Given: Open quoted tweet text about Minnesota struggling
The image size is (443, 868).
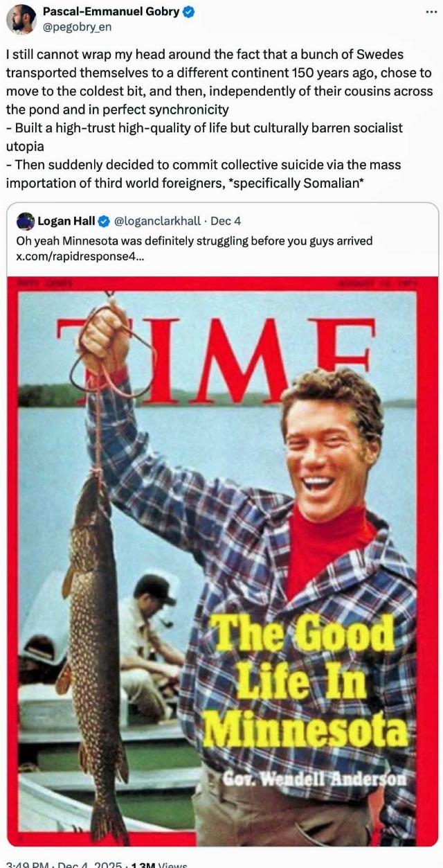Looking at the screenshot, I should coord(195,241).
